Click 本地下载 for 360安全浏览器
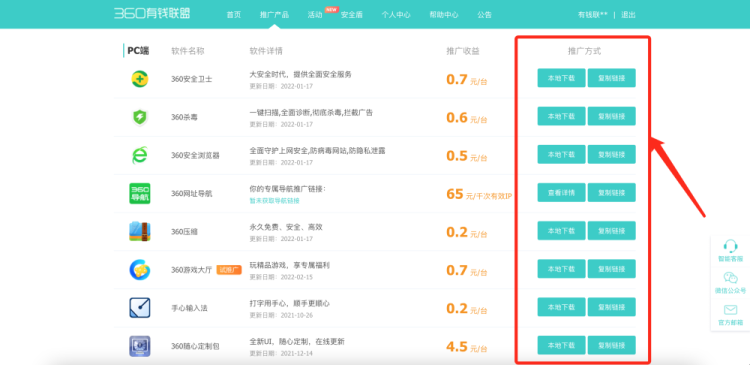This screenshot has width=750, height=365. click(x=561, y=154)
